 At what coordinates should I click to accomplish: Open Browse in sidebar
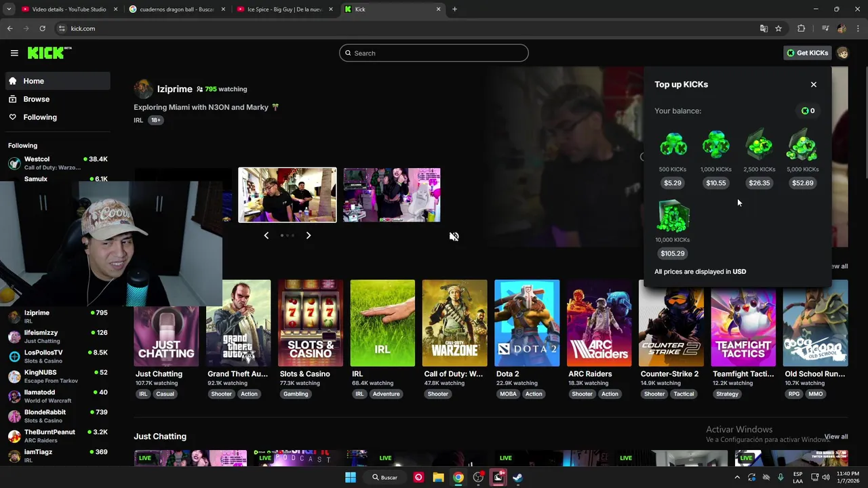point(58,99)
